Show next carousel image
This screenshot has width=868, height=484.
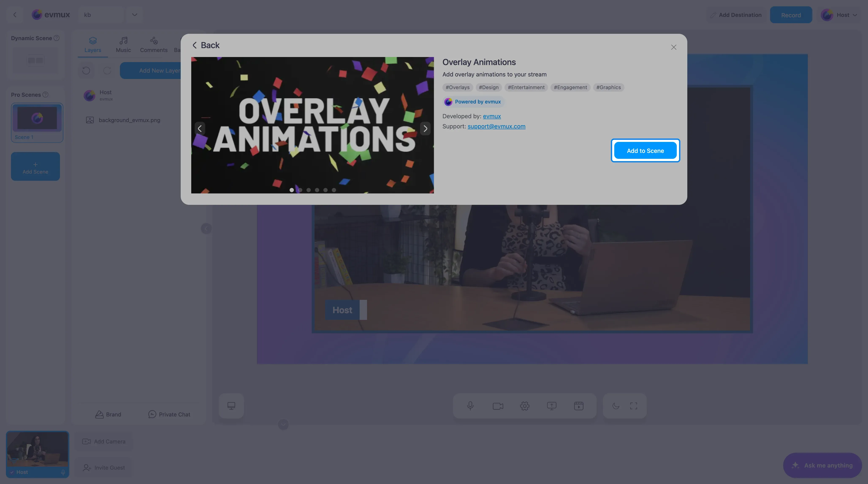click(x=425, y=128)
